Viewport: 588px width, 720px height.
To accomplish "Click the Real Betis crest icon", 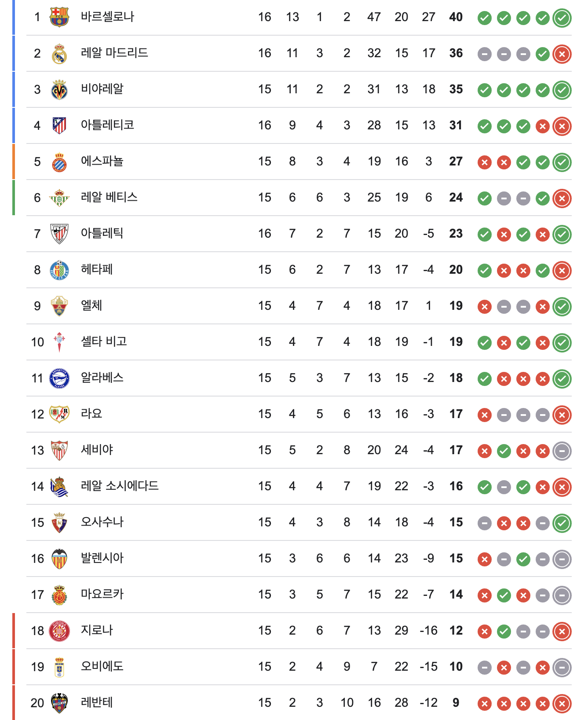I will pyautogui.click(x=59, y=198).
